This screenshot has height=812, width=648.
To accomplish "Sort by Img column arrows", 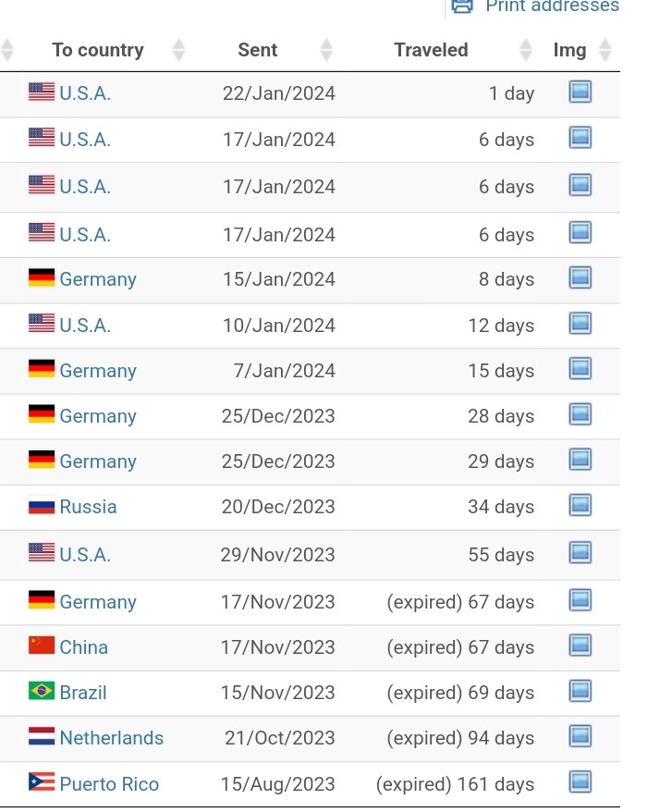I will point(605,50).
